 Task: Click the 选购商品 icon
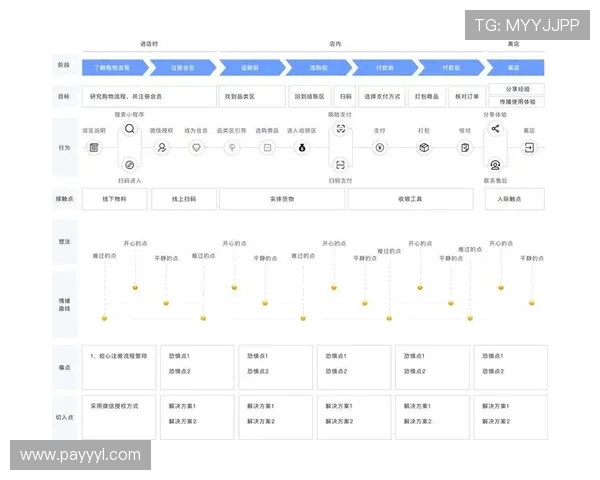(x=267, y=147)
